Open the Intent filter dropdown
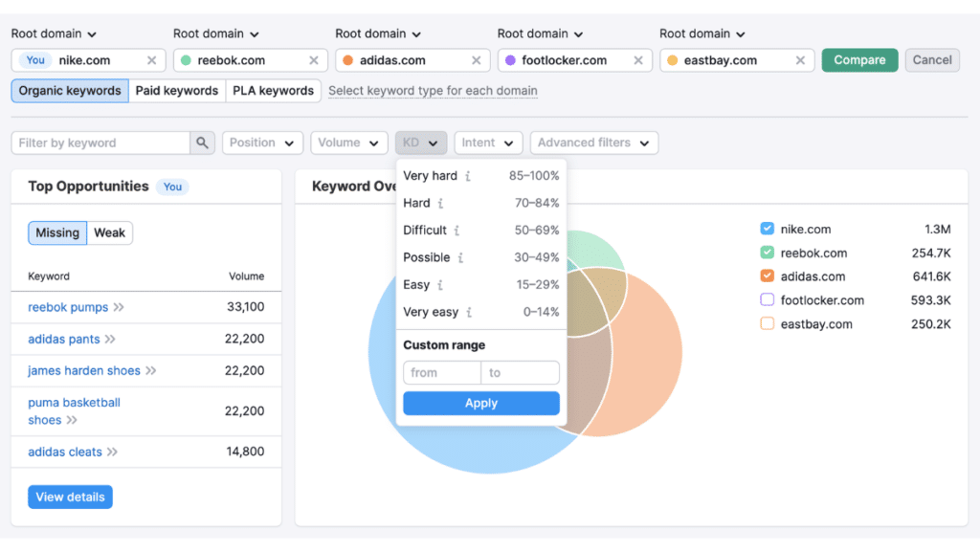The height and width of the screenshot is (552, 980). tap(488, 143)
